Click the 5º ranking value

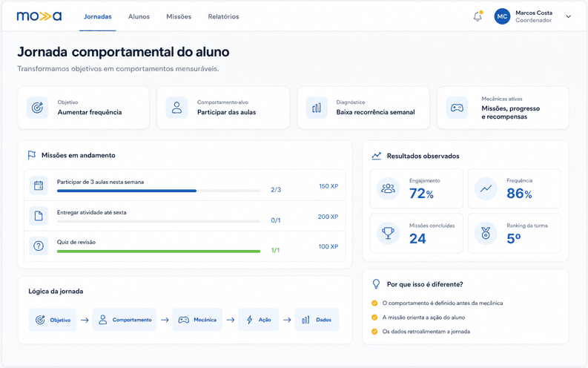pyautogui.click(x=514, y=239)
